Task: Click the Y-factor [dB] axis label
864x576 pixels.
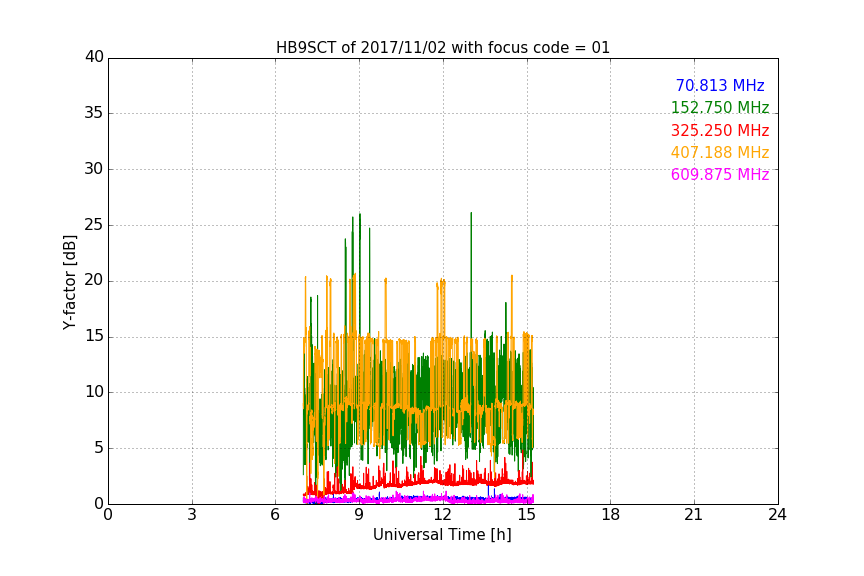Action: pyautogui.click(x=69, y=282)
